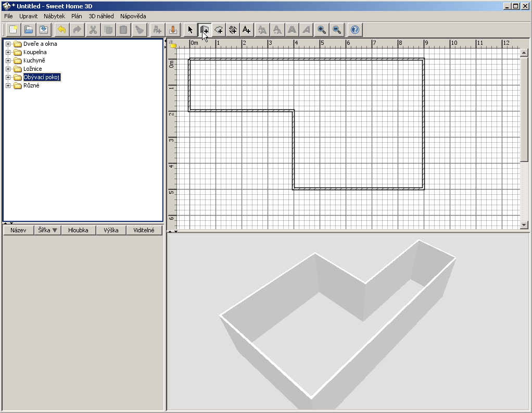Click the add furniture icon
532x413 pixels.
[x=157, y=30]
